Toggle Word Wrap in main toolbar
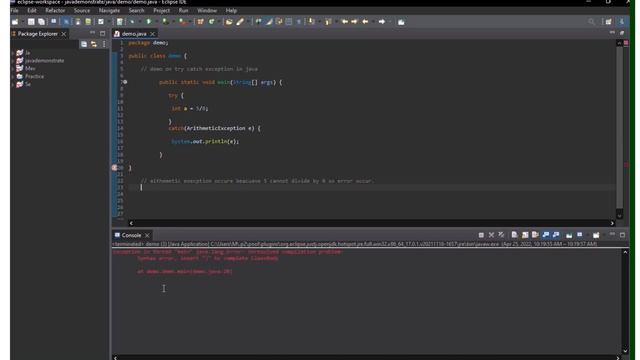 pyautogui.click(x=279, y=22)
